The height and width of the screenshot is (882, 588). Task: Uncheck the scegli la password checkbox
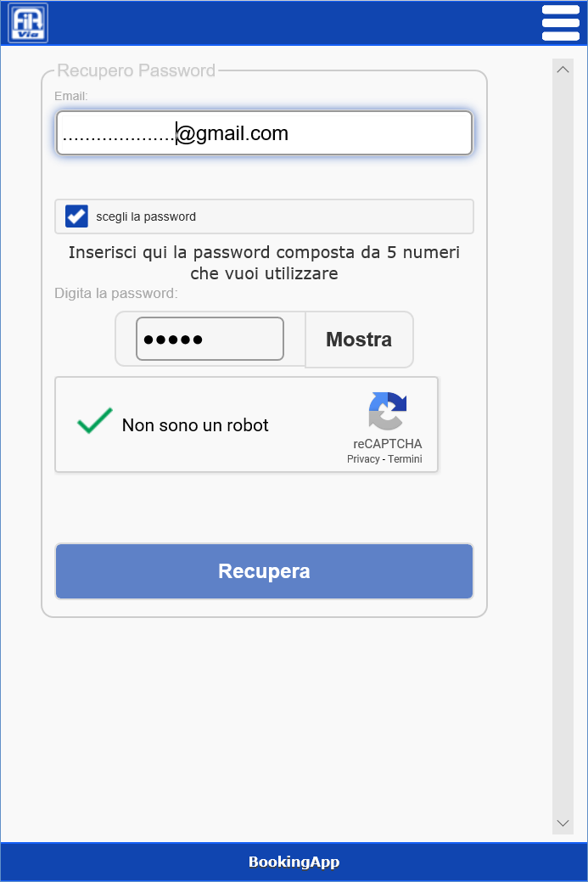pos(76,216)
